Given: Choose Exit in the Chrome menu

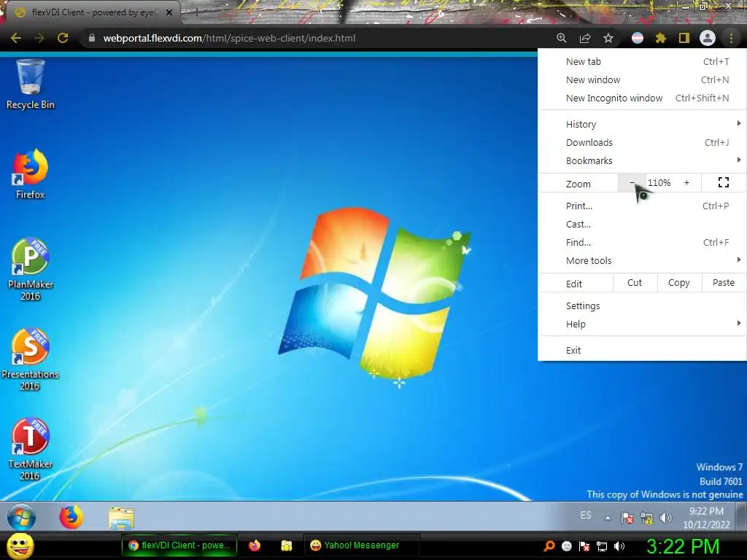Looking at the screenshot, I should pos(642,350).
